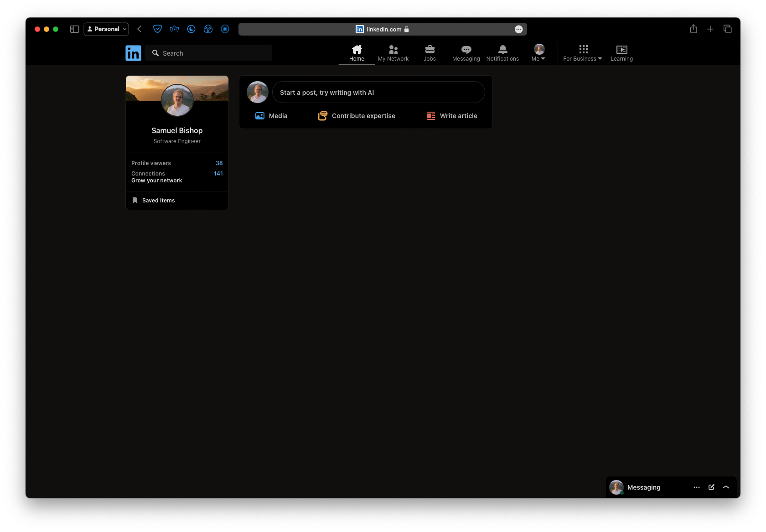
Task: Click Write article
Action: pyautogui.click(x=451, y=116)
